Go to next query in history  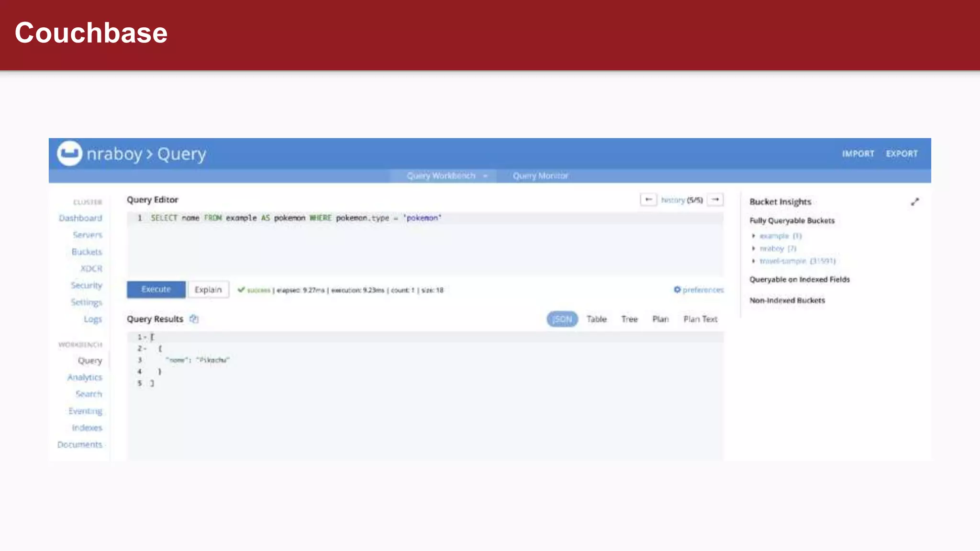pyautogui.click(x=715, y=199)
